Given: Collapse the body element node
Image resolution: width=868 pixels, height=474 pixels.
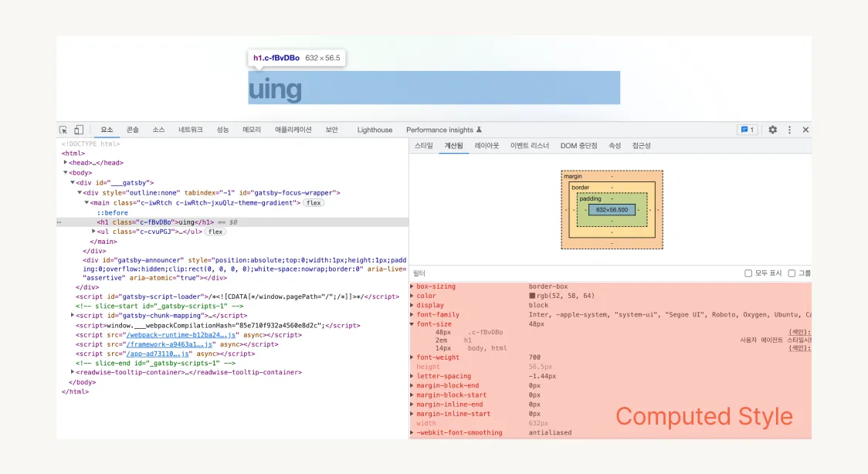Looking at the screenshot, I should click(x=66, y=173).
